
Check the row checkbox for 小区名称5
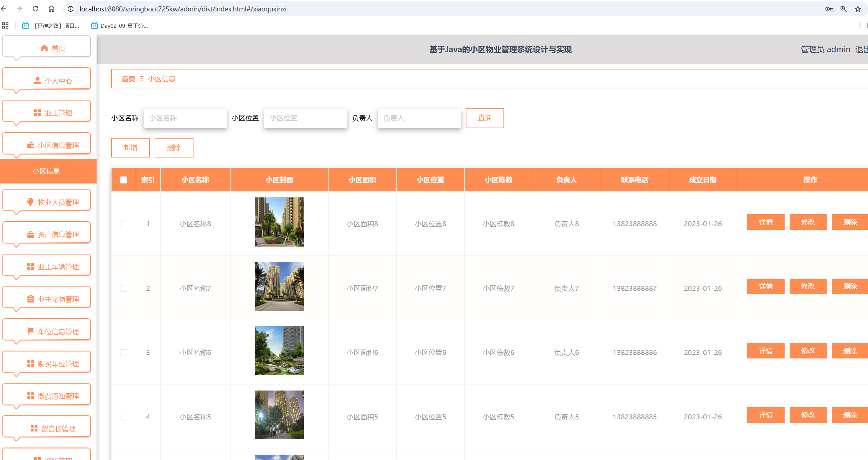pyautogui.click(x=124, y=417)
